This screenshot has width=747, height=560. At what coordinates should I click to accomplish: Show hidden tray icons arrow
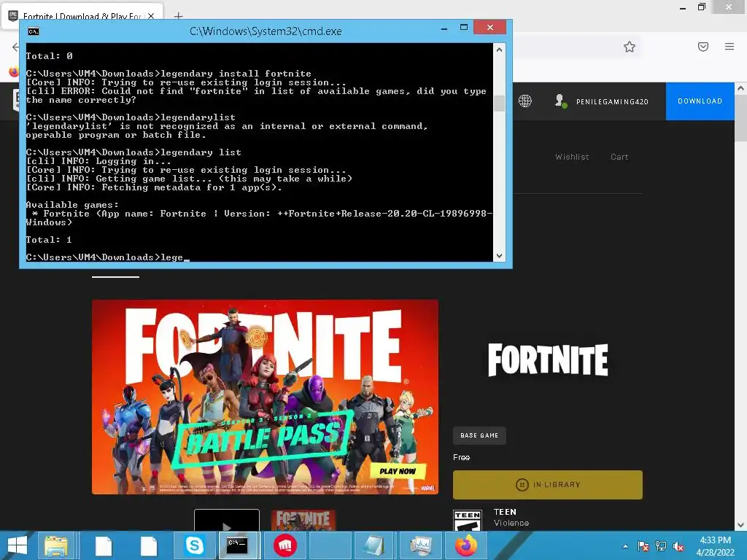(625, 546)
